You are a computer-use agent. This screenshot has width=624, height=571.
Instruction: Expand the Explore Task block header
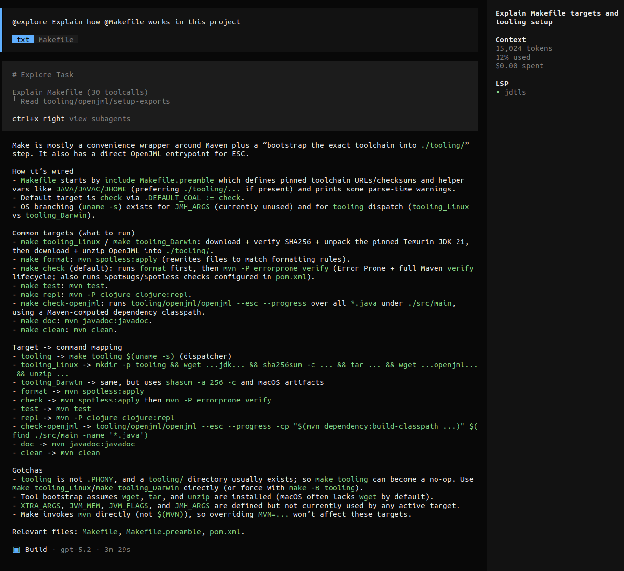click(x=44, y=75)
